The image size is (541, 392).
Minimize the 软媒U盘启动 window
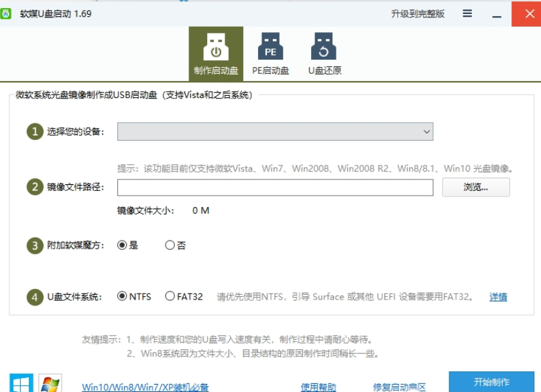coord(496,13)
